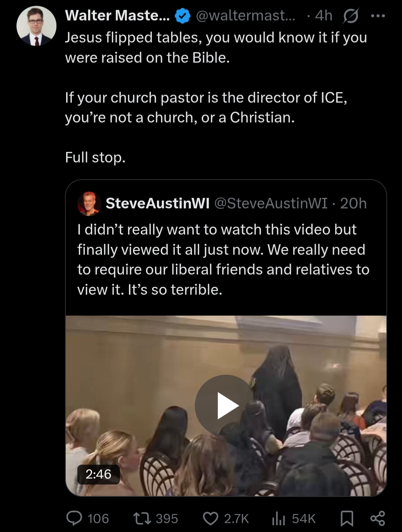Click the 20h quoted tweet timestamp
Screen dimensions: 402x532
[353, 203]
